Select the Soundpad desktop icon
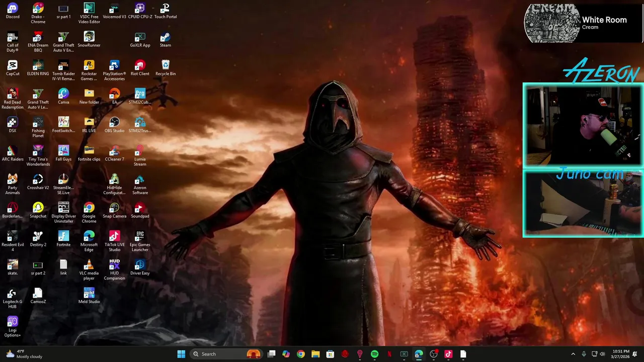The image size is (644, 362). click(x=140, y=211)
